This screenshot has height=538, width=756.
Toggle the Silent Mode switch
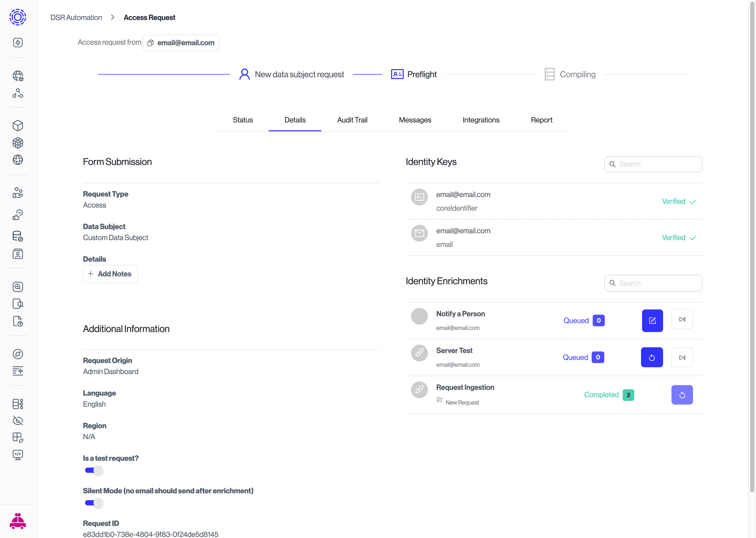coord(94,503)
